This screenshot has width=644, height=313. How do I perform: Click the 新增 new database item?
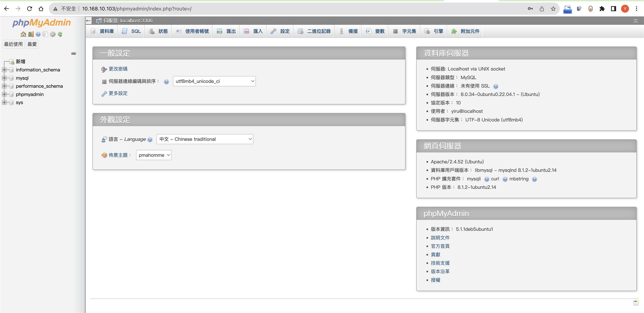point(20,62)
